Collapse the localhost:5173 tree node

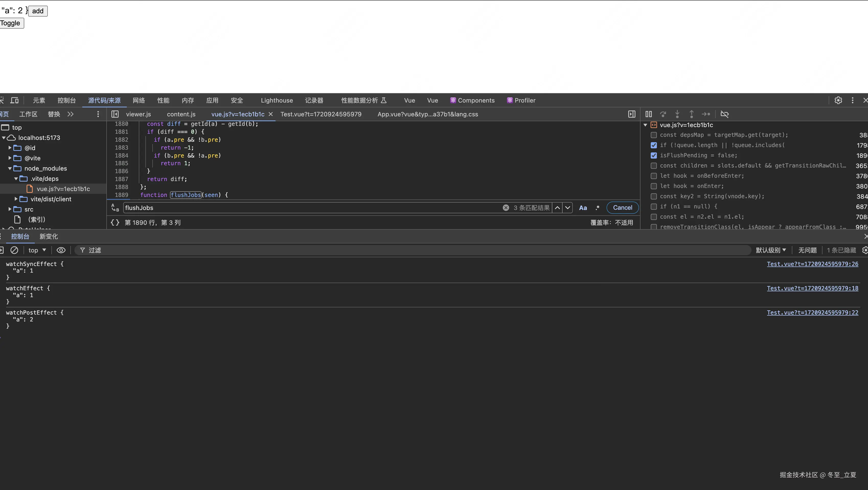(x=4, y=138)
